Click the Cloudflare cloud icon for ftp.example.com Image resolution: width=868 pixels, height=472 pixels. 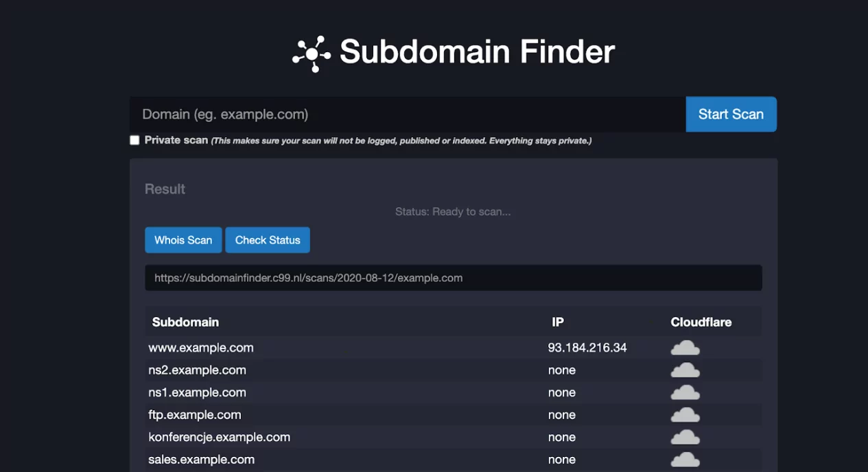click(x=685, y=414)
